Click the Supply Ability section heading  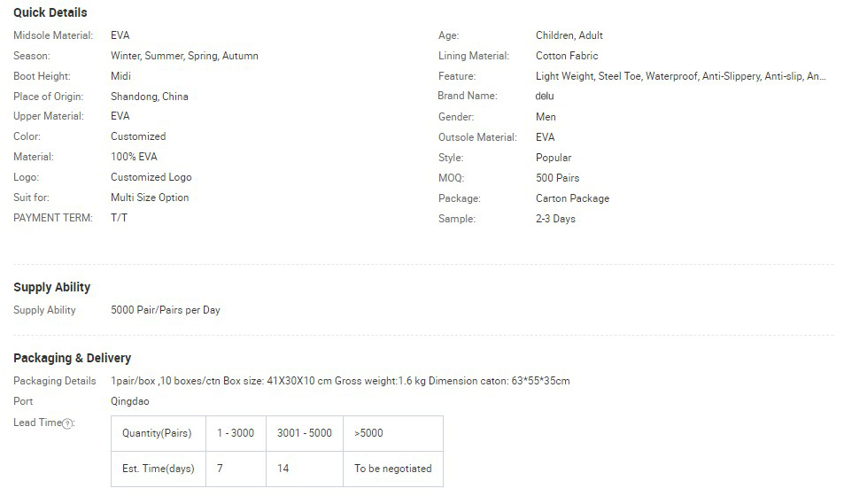coord(52,287)
